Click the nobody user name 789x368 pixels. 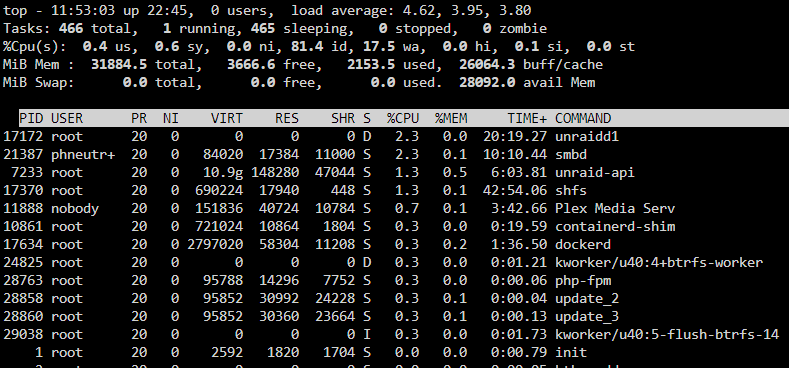coord(75,208)
